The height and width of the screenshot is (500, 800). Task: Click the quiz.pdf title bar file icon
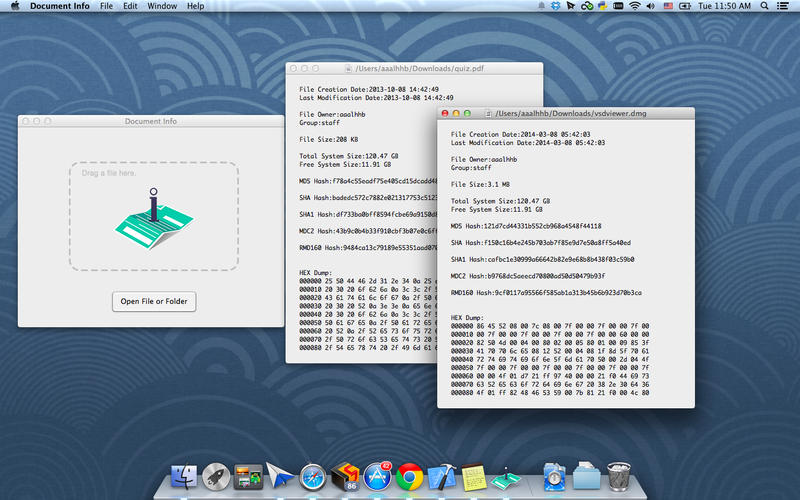pyautogui.click(x=348, y=68)
